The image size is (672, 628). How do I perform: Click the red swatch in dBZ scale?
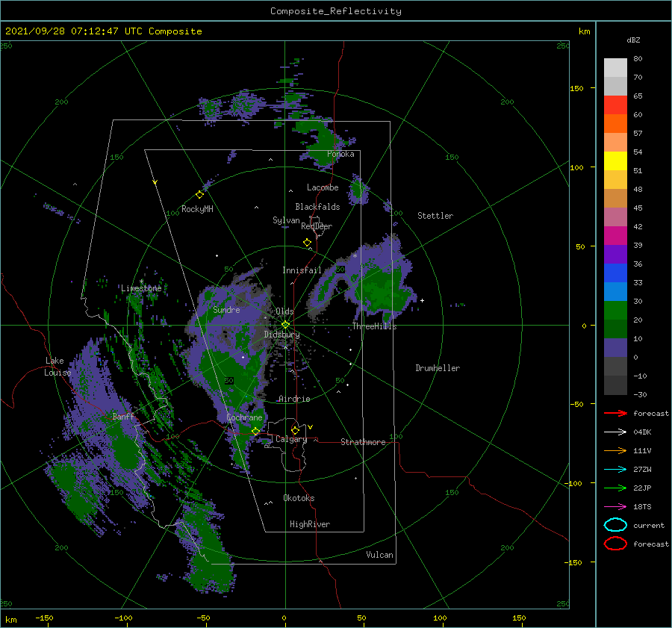[x=615, y=105]
